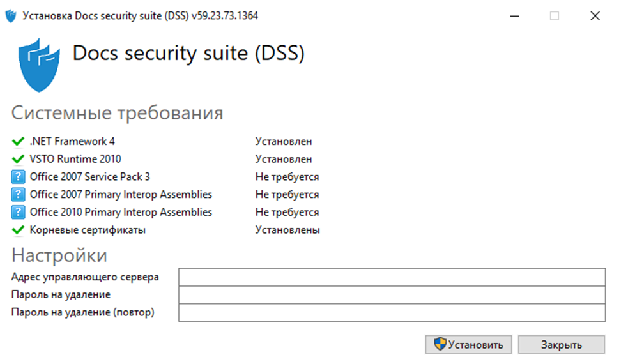Minimize the installer window
This screenshot has height=364, width=621.
(x=514, y=17)
